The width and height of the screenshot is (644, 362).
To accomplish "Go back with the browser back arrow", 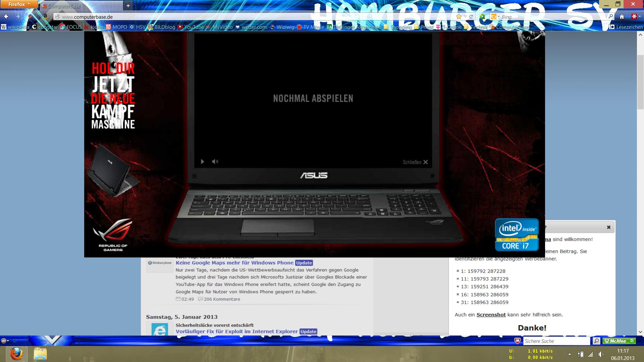I will [6, 16].
